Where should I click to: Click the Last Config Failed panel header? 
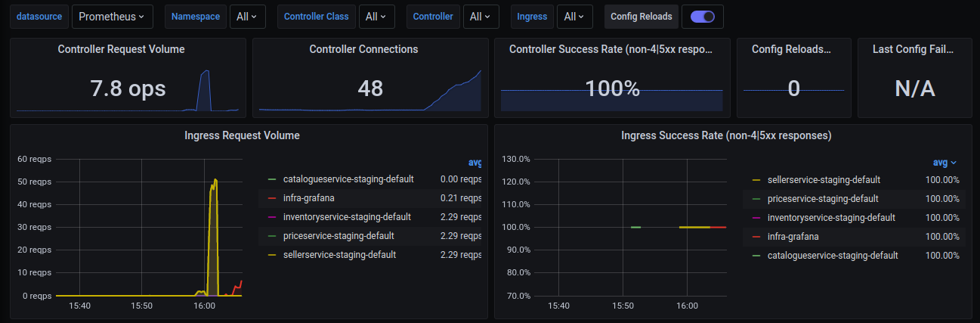point(913,49)
